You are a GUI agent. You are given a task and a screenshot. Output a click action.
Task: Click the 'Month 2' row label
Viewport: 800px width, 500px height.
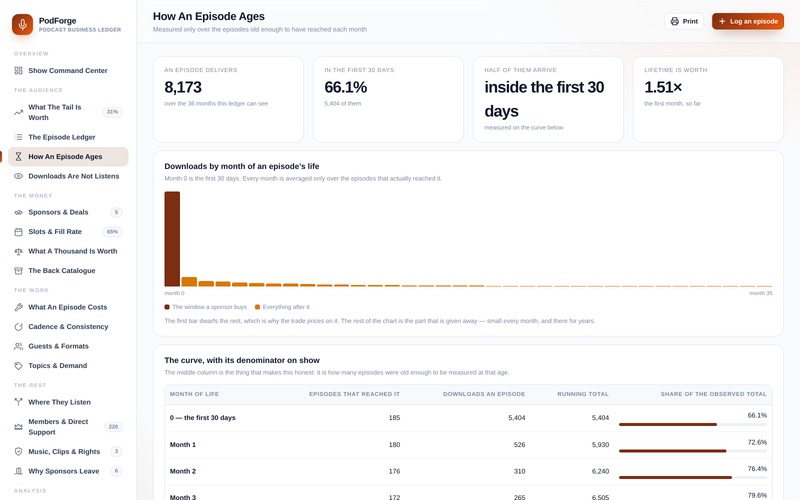point(183,471)
